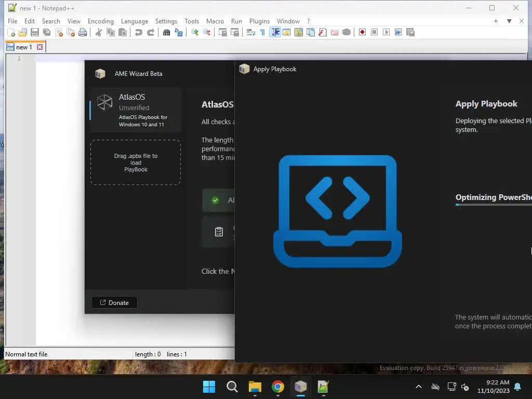Click the Donate button in AME Wizard
Screen dimensions: 532x399
tap(114, 303)
